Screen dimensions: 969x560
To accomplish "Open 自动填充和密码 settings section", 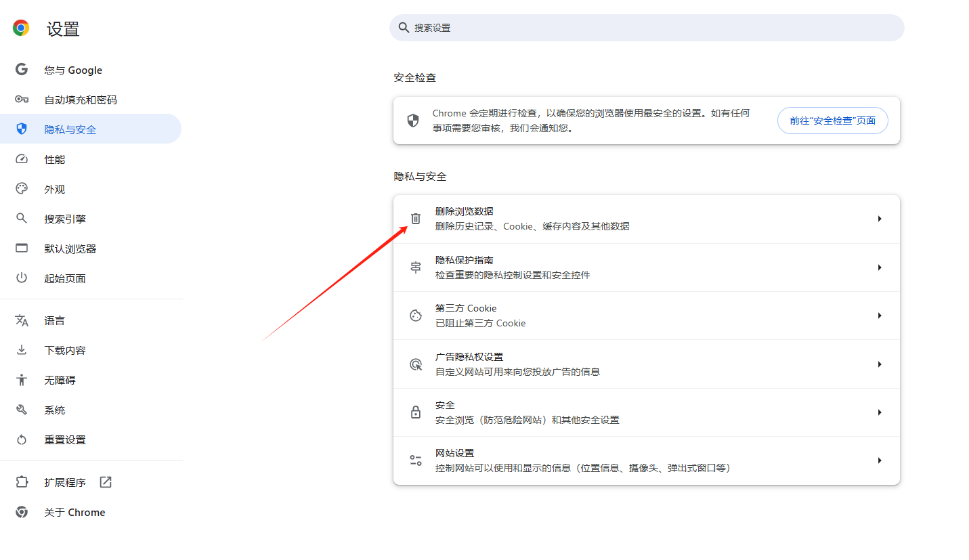I will point(91,100).
